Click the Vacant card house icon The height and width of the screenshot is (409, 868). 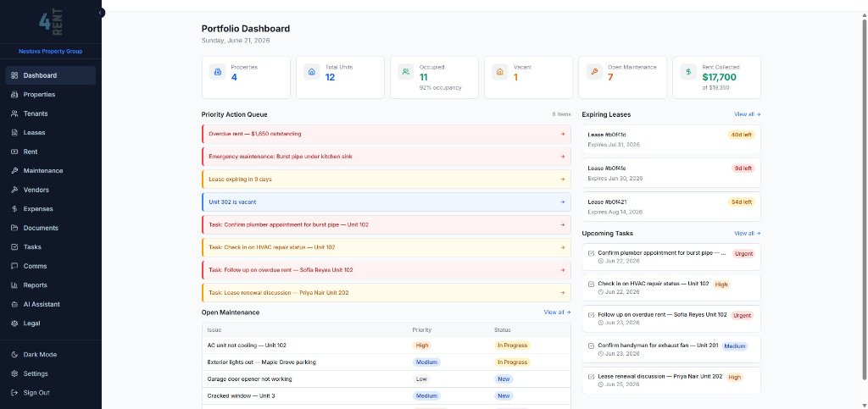500,72
